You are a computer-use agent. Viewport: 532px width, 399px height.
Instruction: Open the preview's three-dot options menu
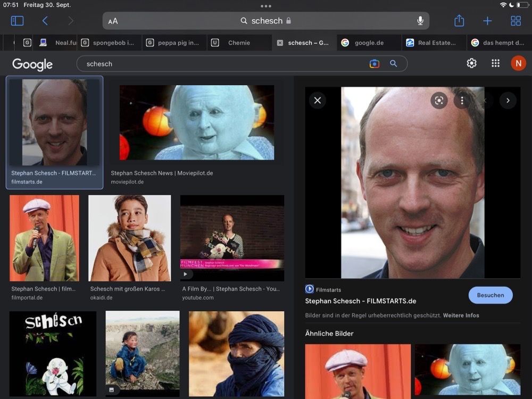pyautogui.click(x=462, y=100)
